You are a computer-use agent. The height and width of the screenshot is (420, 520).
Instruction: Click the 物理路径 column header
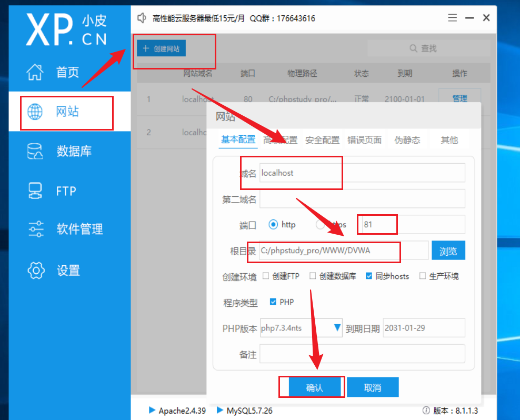click(302, 73)
